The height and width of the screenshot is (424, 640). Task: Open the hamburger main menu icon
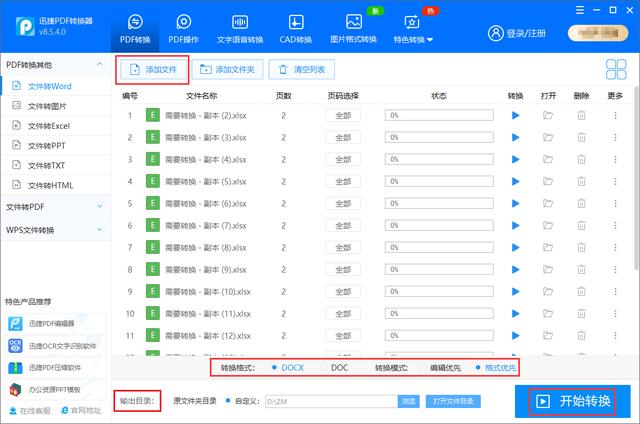(x=580, y=10)
